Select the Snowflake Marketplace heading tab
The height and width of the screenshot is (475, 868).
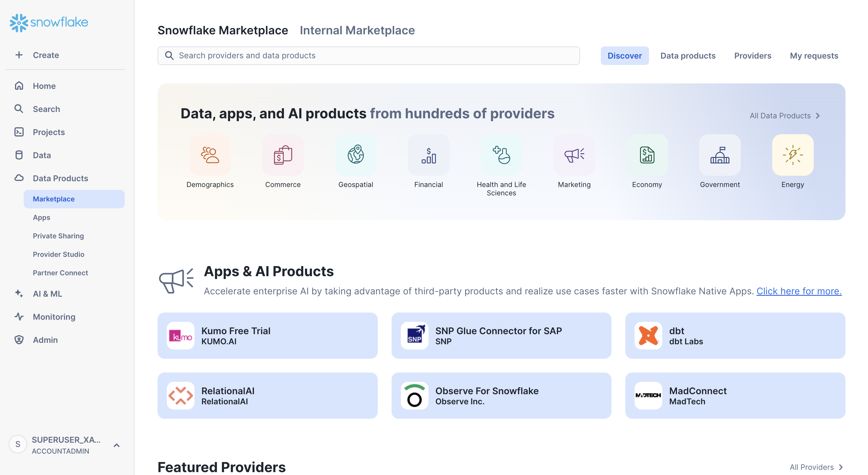pyautogui.click(x=223, y=30)
